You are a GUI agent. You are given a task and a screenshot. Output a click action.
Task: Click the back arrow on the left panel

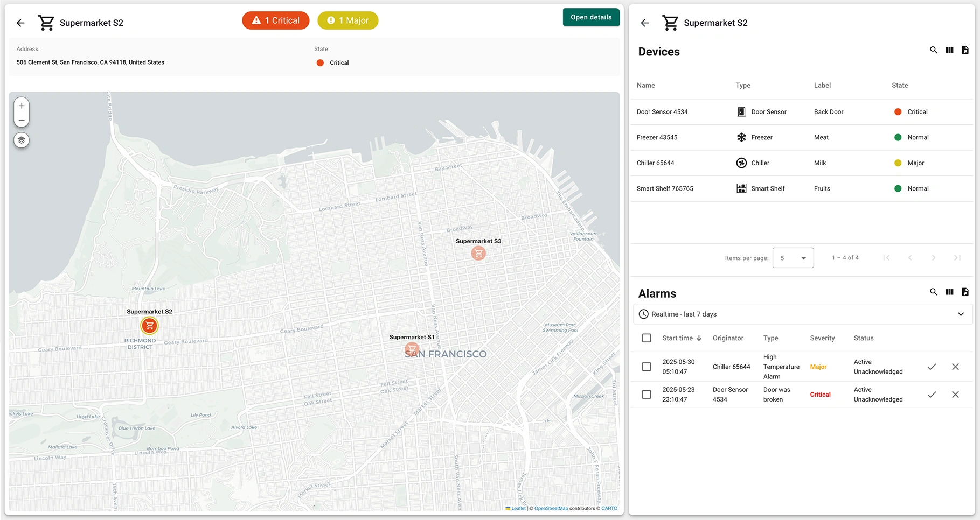[x=20, y=23]
